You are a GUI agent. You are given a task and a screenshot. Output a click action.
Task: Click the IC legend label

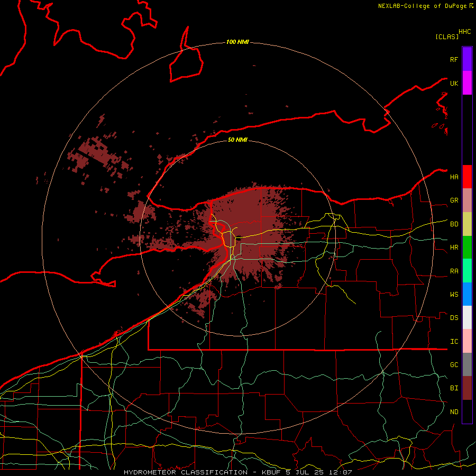point(454,342)
